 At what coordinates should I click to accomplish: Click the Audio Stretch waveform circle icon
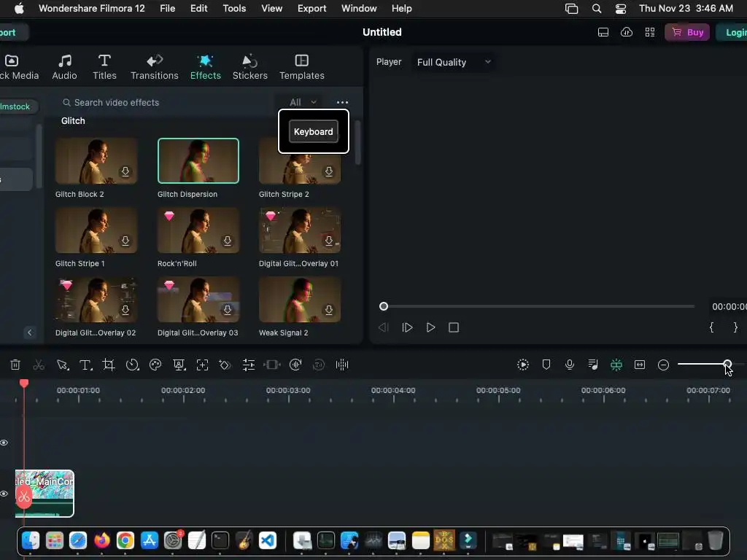click(295, 365)
